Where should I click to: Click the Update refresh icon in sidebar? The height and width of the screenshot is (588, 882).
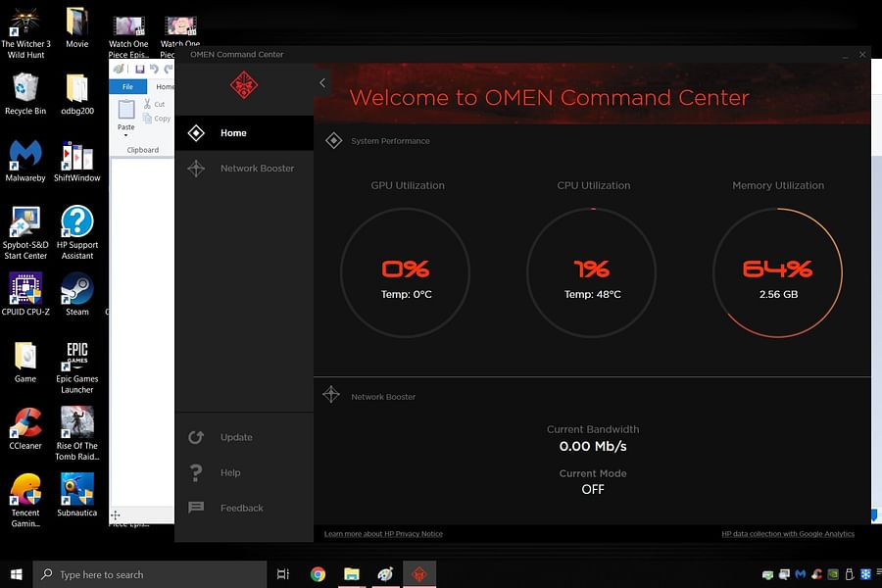point(196,437)
